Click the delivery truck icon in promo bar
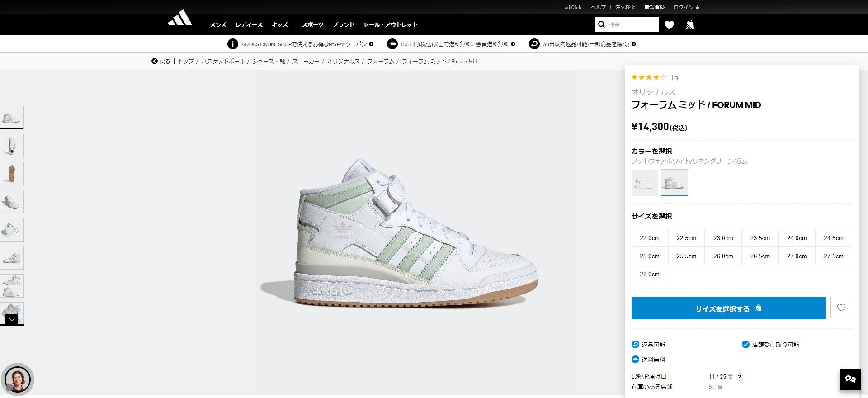 pyautogui.click(x=392, y=44)
